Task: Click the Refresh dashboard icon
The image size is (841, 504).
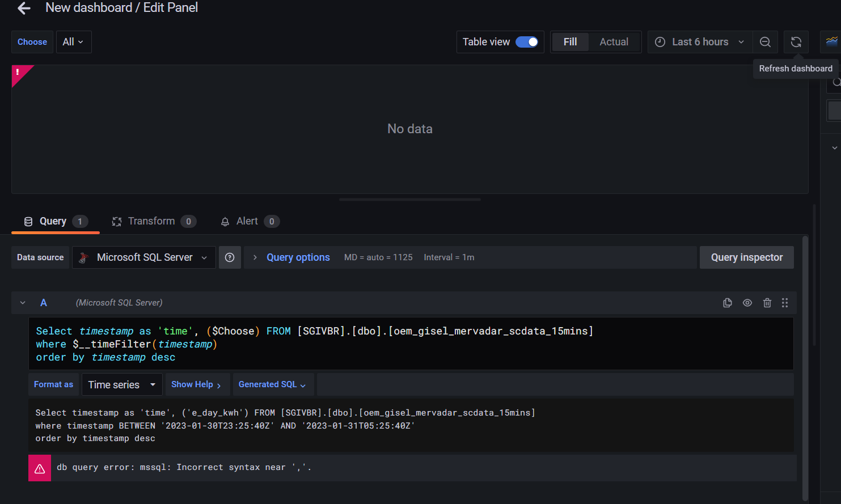Action: tap(796, 42)
